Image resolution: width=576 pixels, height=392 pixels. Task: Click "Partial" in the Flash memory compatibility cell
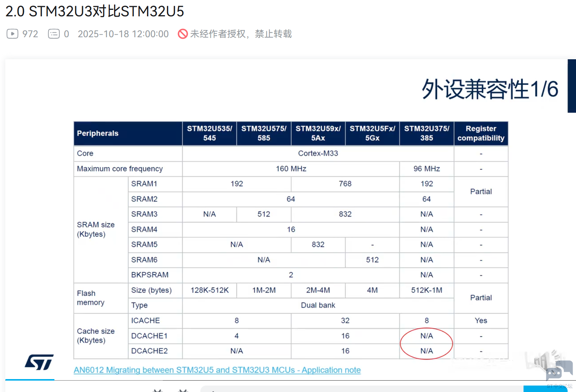481,298
